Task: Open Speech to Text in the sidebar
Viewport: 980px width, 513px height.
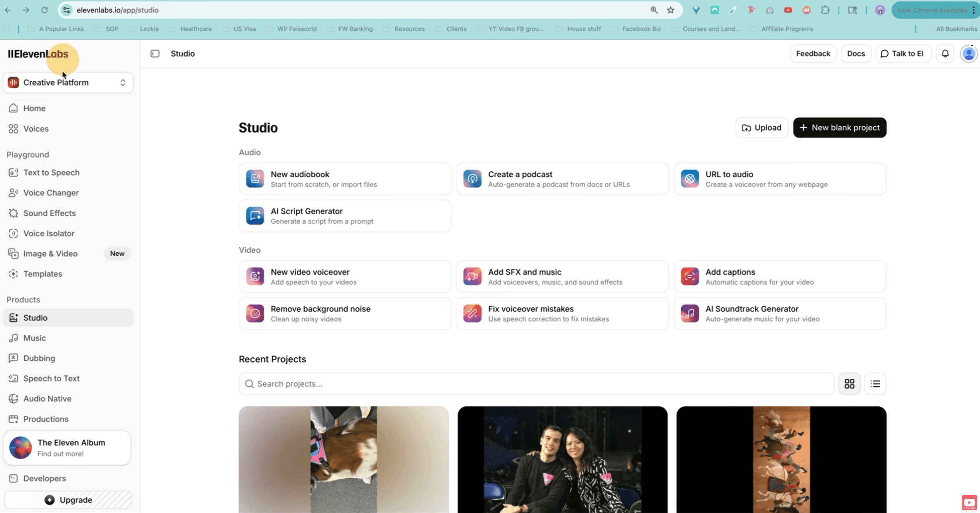Action: click(x=68, y=379)
